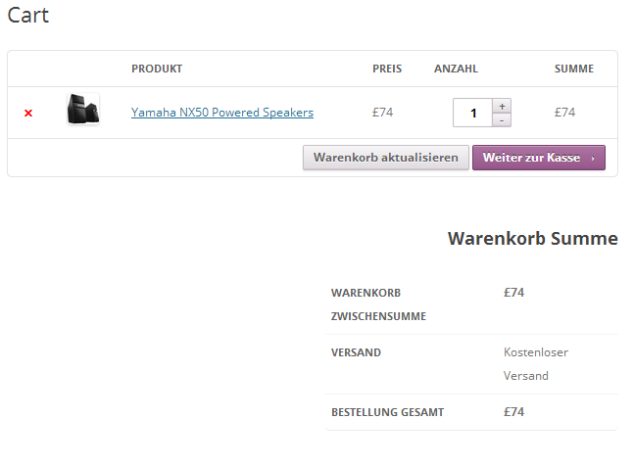Select the £74 subtotal value beside Zwischensumme
The width and height of the screenshot is (630, 451).
[x=514, y=293]
